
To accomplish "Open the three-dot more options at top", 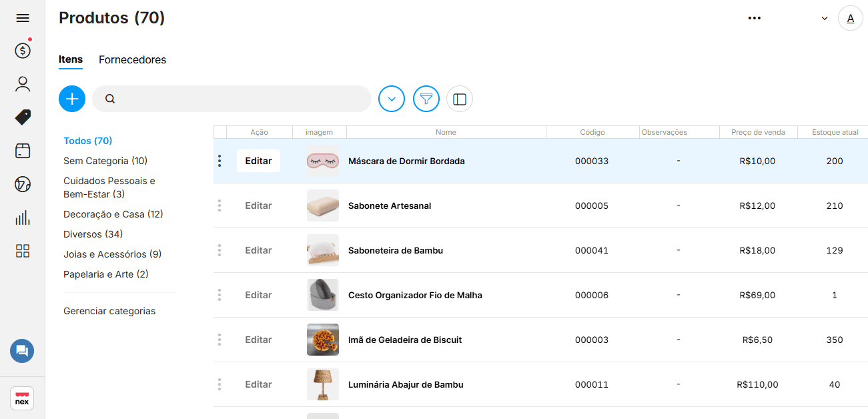I will pyautogui.click(x=755, y=18).
